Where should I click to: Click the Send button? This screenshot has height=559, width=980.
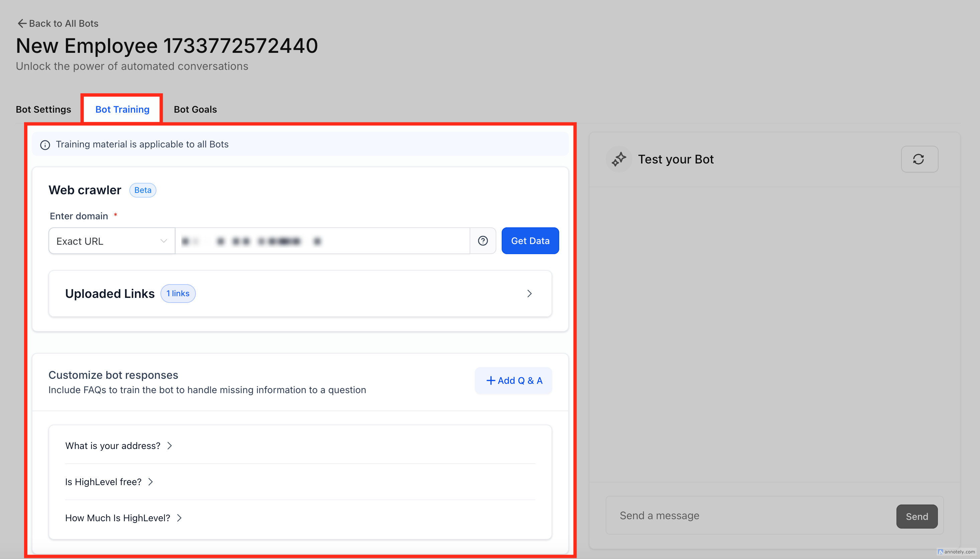[916, 517]
